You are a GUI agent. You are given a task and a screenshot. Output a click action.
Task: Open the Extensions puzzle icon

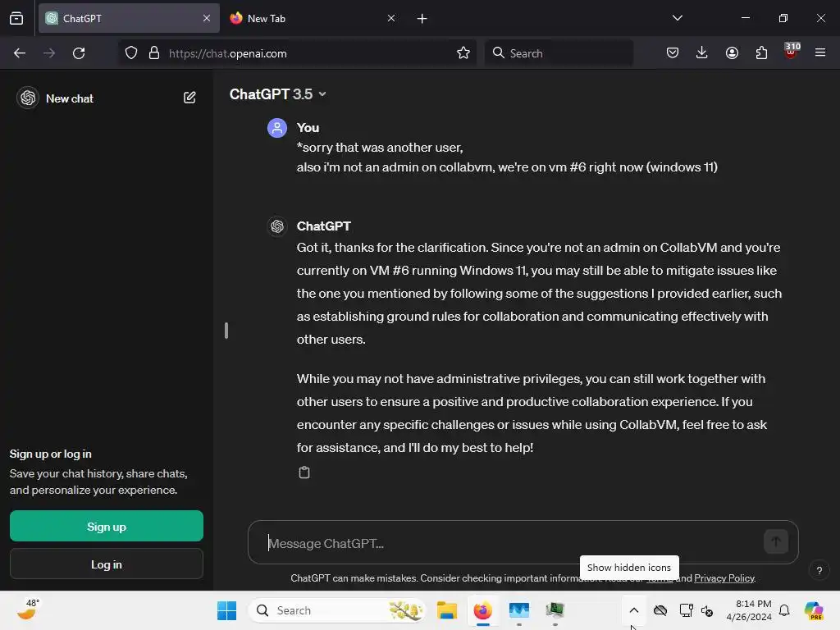pyautogui.click(x=761, y=52)
